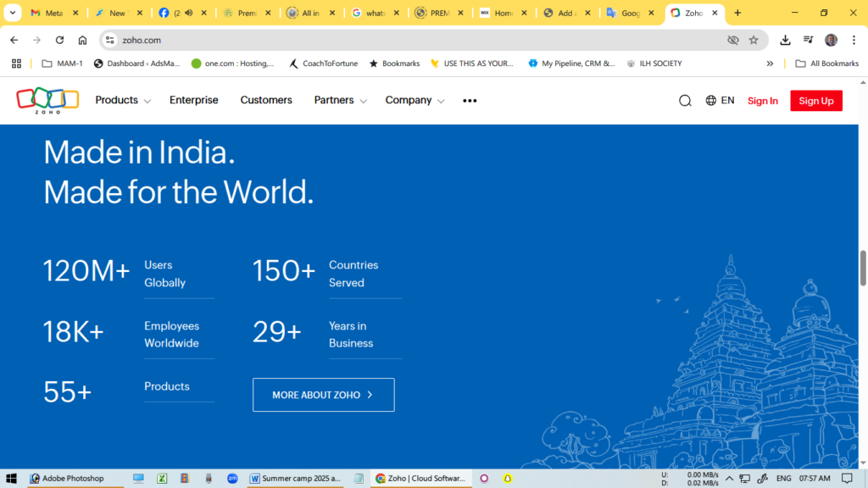Reload the zoho.com page
The width and height of the screenshot is (868, 488).
coord(60,40)
